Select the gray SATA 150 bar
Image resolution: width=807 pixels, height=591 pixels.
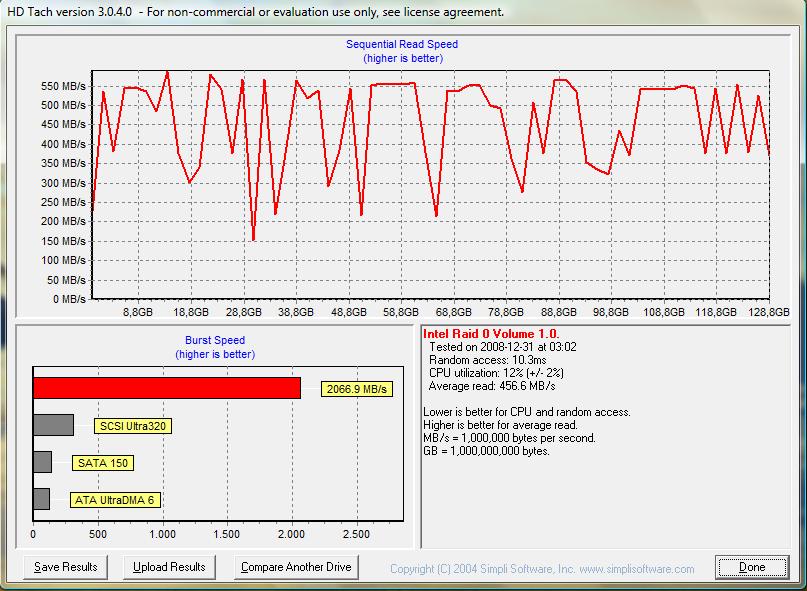tap(42, 462)
